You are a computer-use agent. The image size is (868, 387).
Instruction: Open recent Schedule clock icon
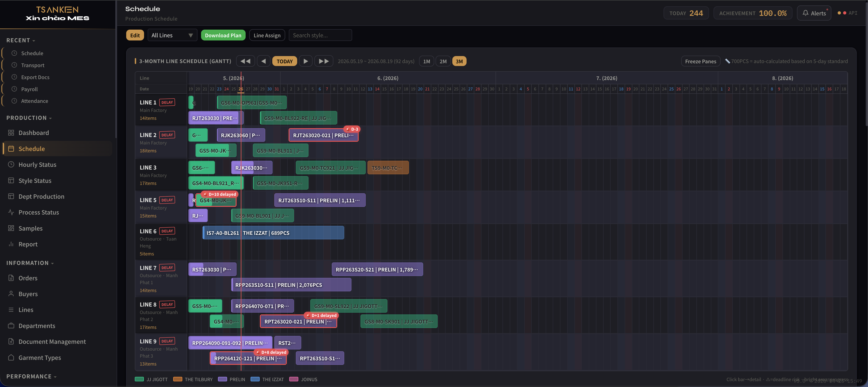pyautogui.click(x=14, y=53)
